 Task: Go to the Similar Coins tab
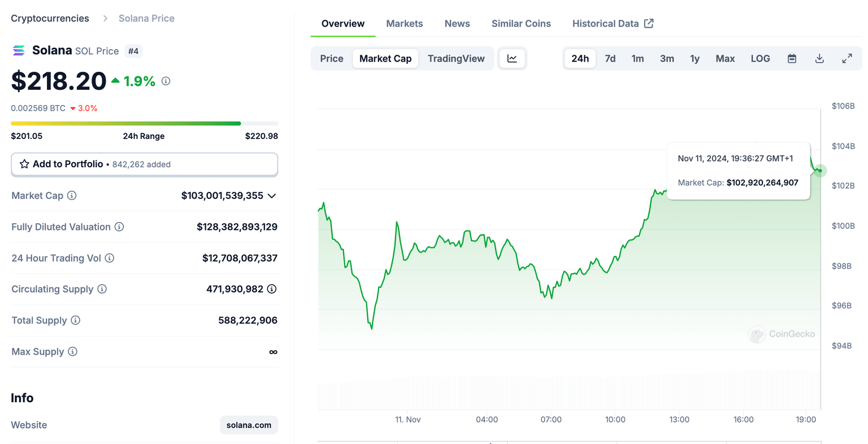point(521,24)
